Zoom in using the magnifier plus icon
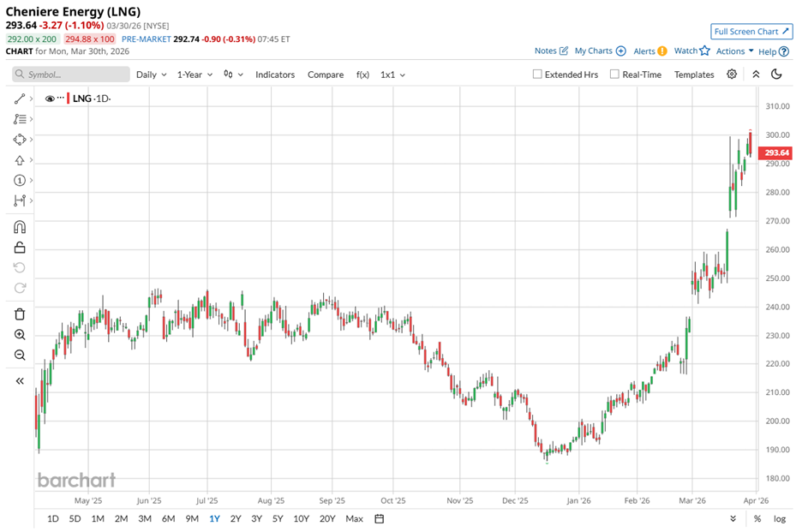Viewport: 802px width, 532px height. tap(20, 335)
